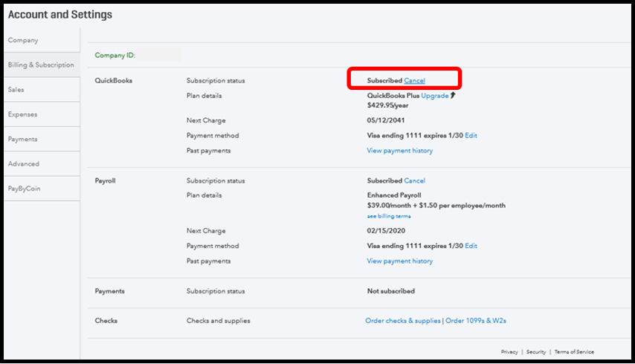Screen dimensions: 635x364
Task: Click the Checks section label
Action: click(x=106, y=321)
